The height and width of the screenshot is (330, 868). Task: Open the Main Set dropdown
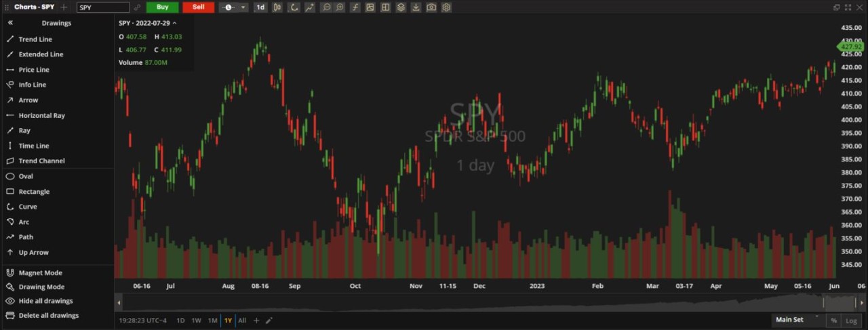click(797, 320)
